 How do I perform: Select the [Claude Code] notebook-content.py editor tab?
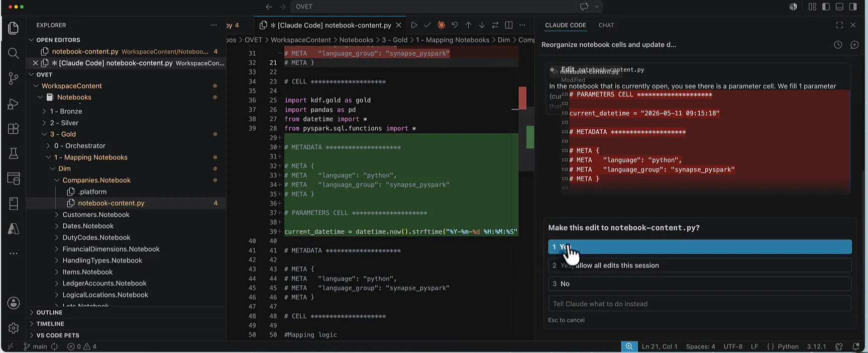(331, 25)
